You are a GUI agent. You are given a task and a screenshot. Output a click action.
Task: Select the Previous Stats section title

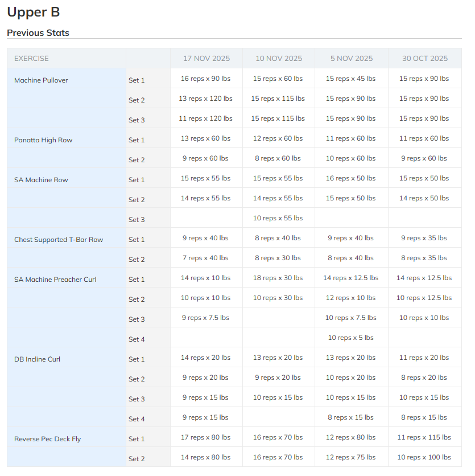38,33
